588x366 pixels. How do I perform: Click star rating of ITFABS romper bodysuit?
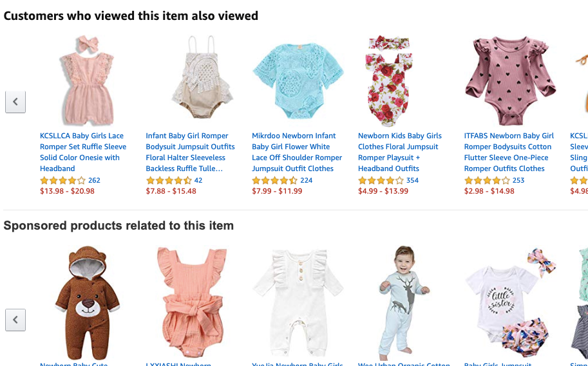point(487,180)
